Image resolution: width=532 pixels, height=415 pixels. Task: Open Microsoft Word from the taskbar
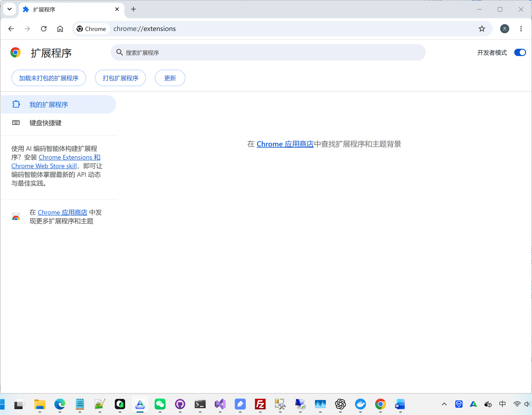pyautogui.click(x=400, y=404)
